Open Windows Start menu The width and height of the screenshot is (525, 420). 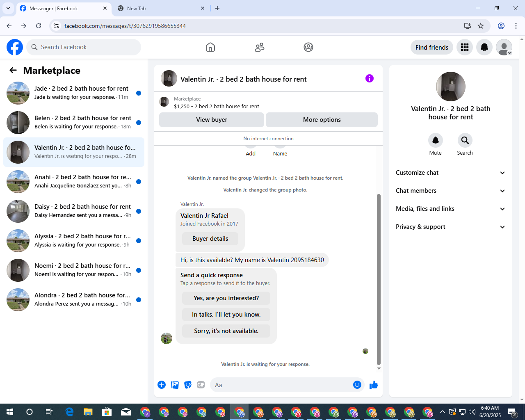pyautogui.click(x=10, y=412)
